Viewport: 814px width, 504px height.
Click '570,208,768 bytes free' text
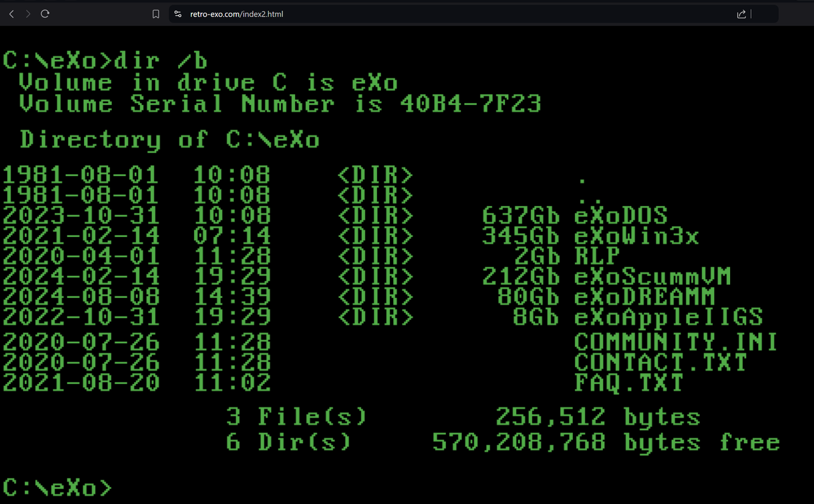606,442
